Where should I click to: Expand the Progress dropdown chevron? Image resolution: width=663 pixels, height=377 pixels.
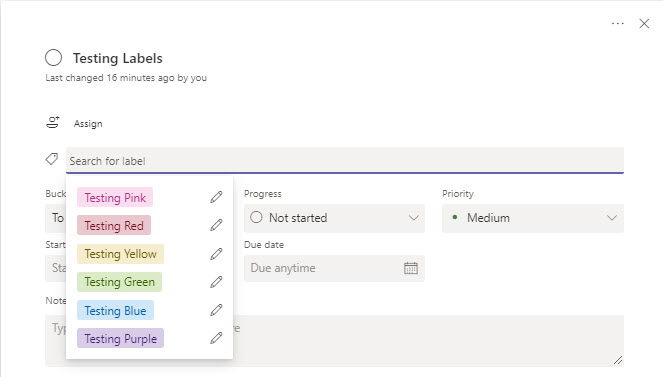click(414, 218)
